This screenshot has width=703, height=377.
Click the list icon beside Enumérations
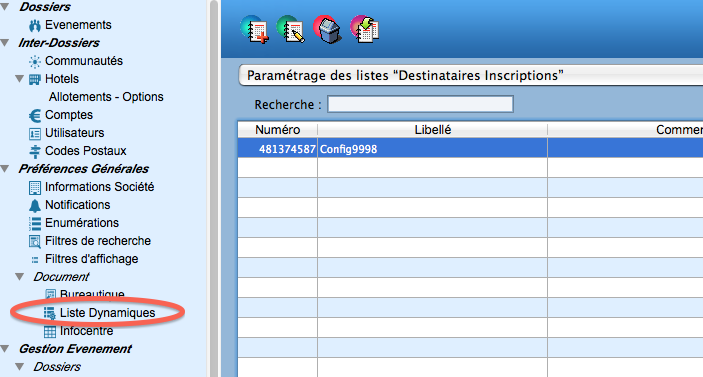tap(35, 223)
